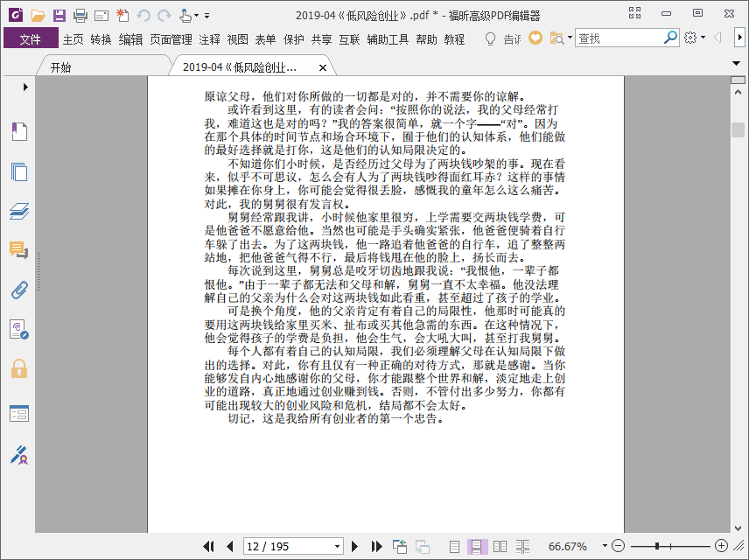
Task: Open the 表单 ribbon tab
Action: click(265, 39)
